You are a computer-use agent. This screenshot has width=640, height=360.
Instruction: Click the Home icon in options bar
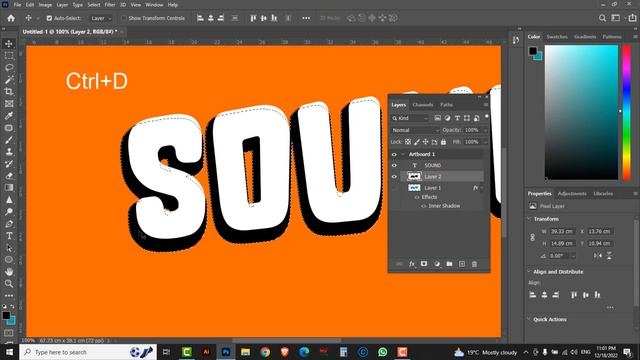tap(11, 18)
